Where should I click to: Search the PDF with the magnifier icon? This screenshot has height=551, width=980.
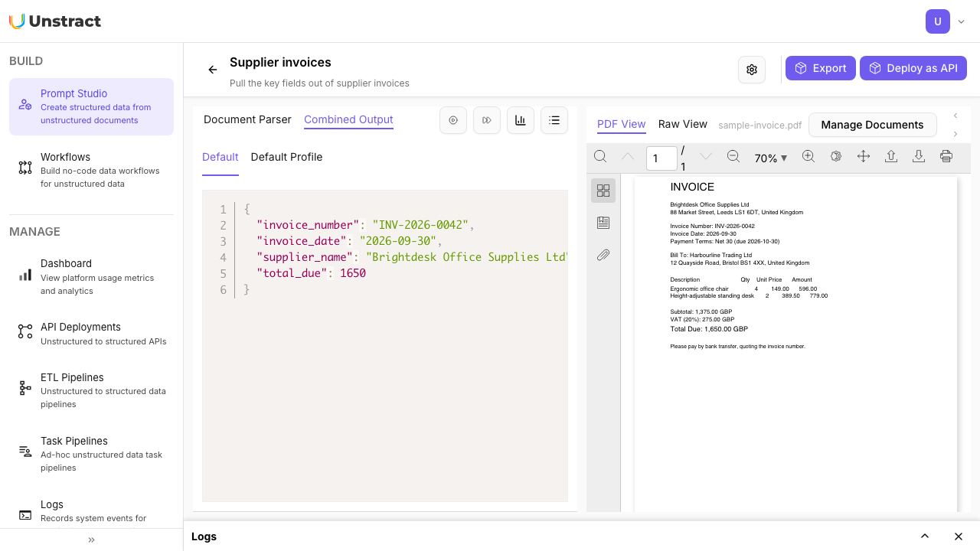(x=600, y=157)
